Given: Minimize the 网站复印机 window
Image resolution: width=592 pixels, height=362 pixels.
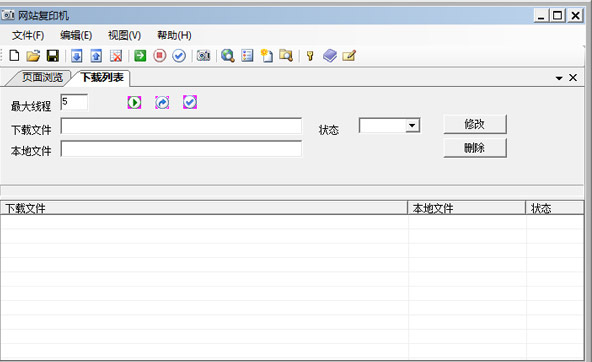Looking at the screenshot, I should 541,16.
